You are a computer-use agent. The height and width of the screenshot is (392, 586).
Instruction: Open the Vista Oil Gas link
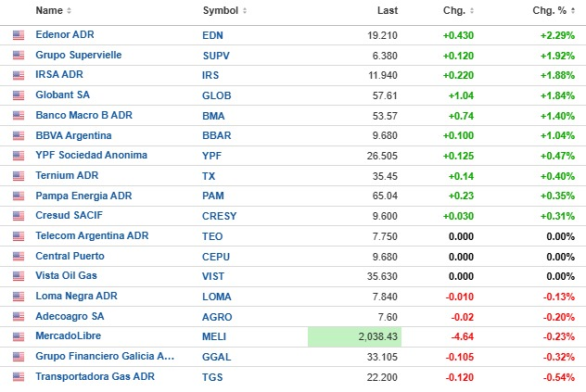point(66,275)
